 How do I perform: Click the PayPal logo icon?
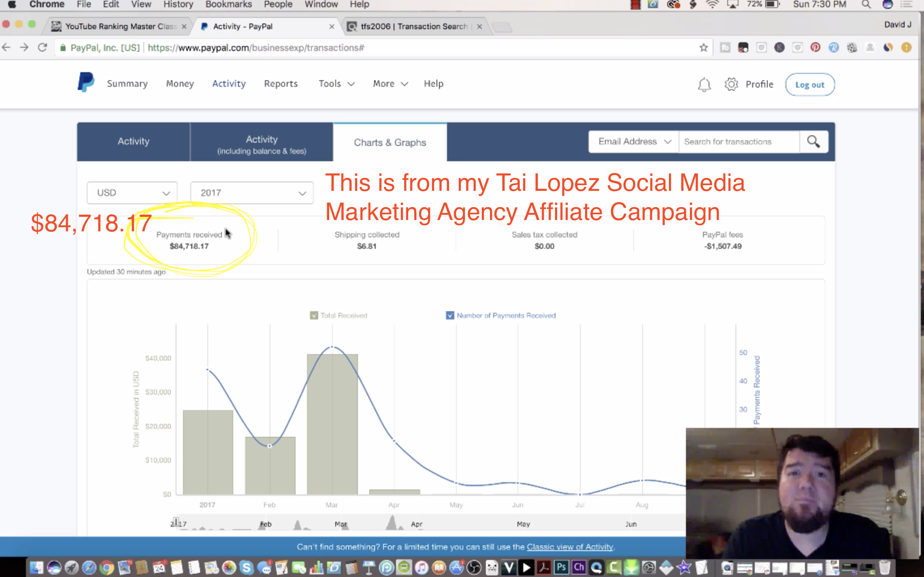pyautogui.click(x=86, y=82)
